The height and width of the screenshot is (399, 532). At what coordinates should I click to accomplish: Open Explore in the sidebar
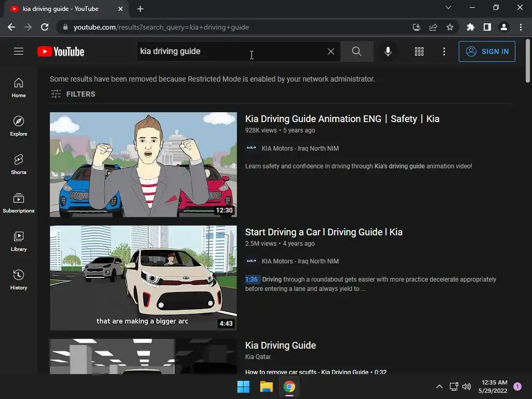[x=19, y=126]
